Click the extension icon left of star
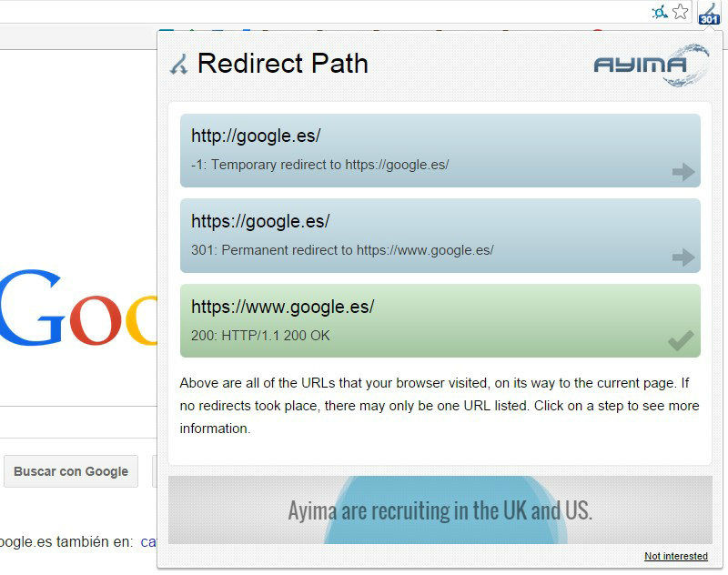This screenshot has width=728, height=575. click(x=660, y=12)
